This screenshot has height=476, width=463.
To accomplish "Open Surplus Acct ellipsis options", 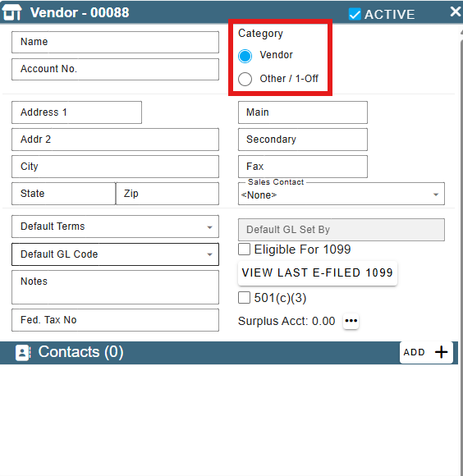I will pos(351,321).
